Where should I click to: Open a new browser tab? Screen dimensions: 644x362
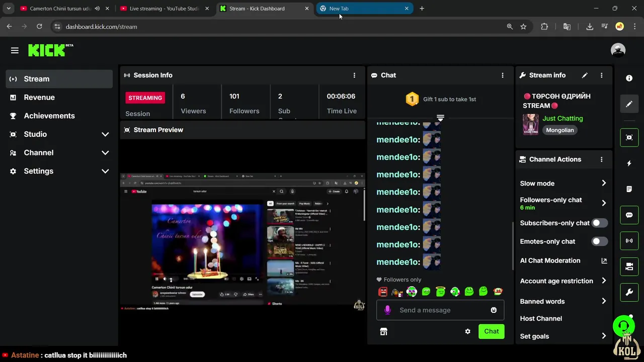(422, 9)
